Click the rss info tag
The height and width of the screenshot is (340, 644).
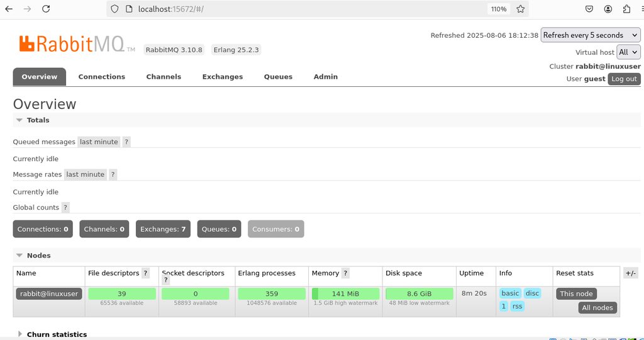(517, 306)
